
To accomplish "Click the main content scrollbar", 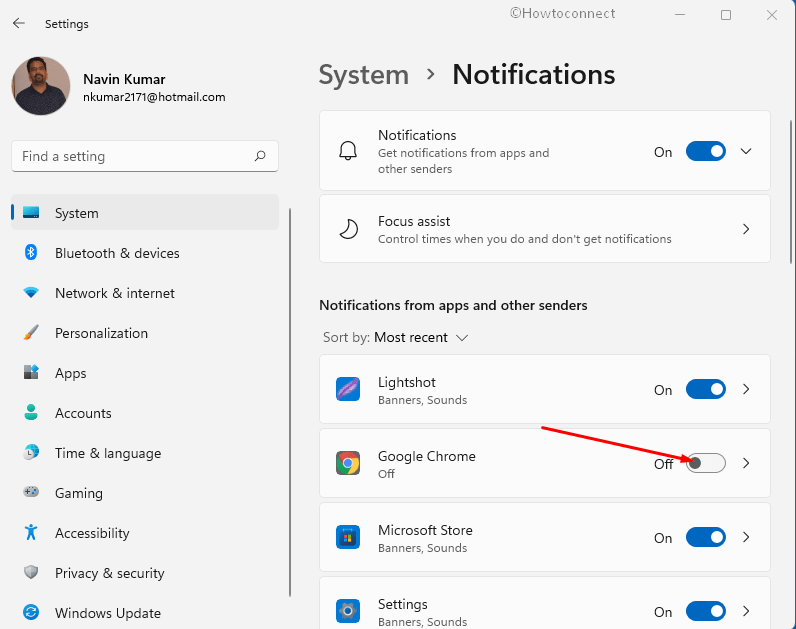I will (790, 192).
